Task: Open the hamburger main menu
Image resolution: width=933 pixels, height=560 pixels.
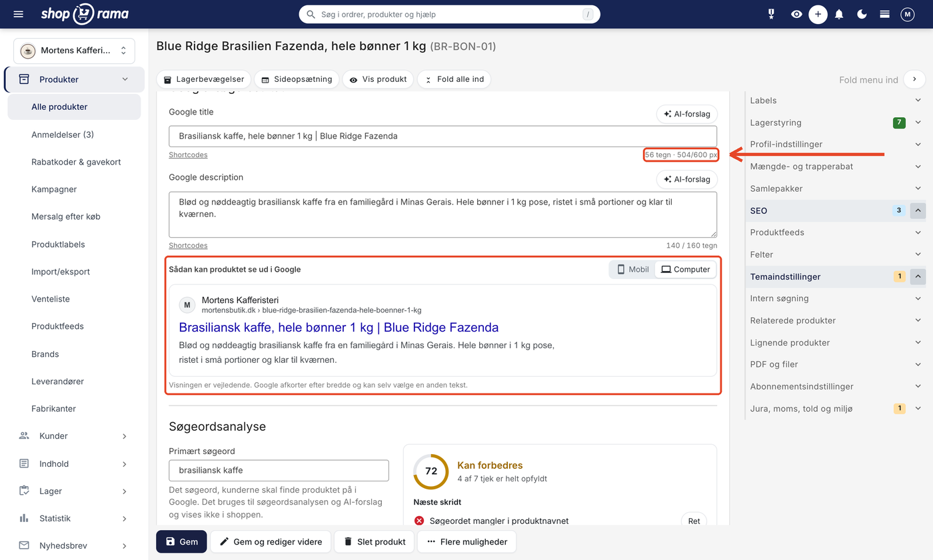Action: [18, 14]
